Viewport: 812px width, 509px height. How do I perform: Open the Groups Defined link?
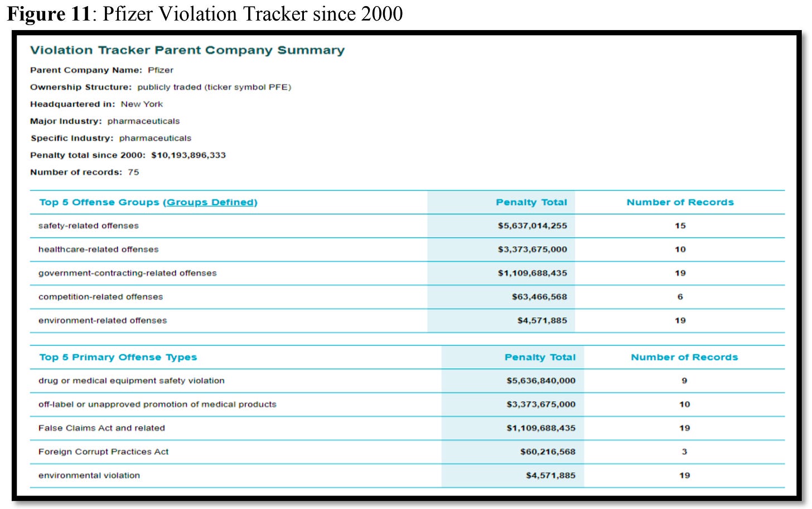(x=210, y=202)
